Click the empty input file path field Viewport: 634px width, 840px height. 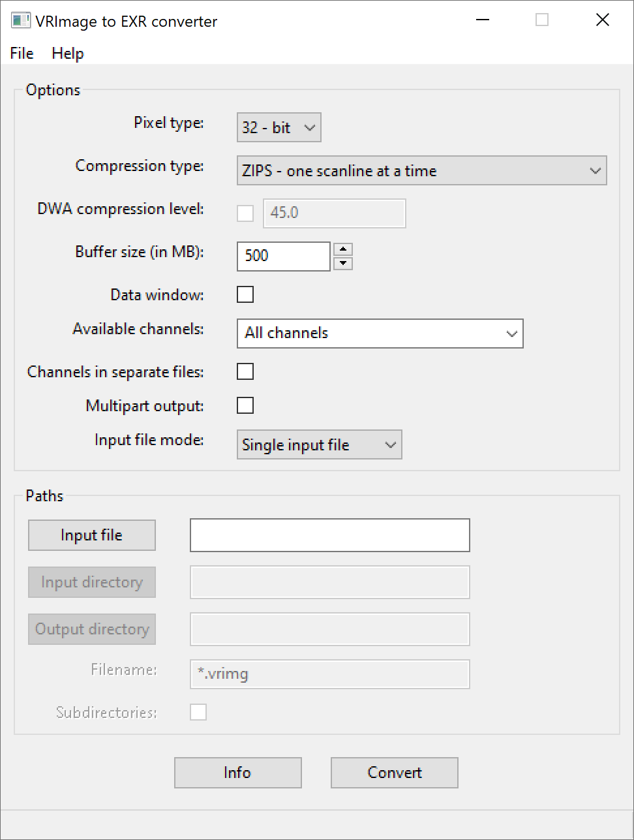pyautogui.click(x=329, y=535)
